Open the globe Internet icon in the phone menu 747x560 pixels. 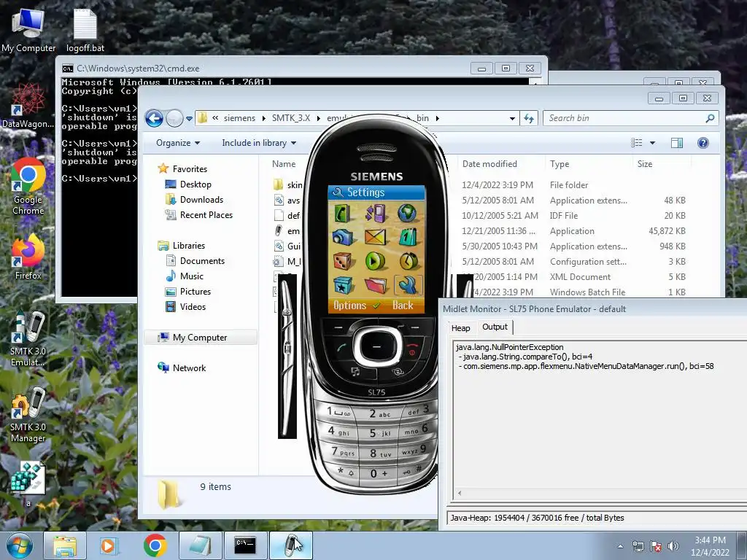pos(407,213)
